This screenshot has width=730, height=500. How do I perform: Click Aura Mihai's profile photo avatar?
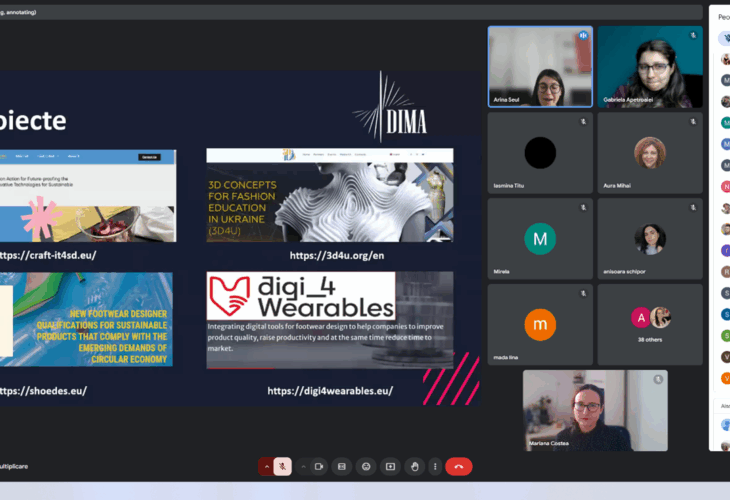click(650, 153)
